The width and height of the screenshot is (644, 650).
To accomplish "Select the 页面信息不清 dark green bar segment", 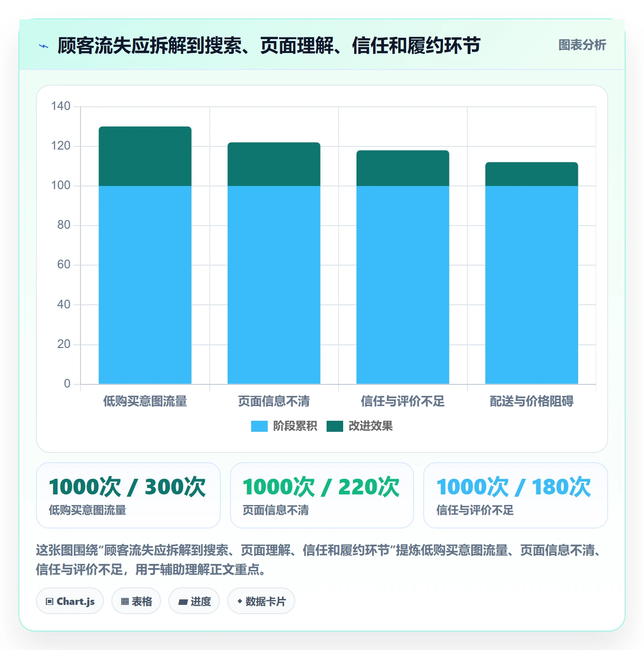I will 274,164.
